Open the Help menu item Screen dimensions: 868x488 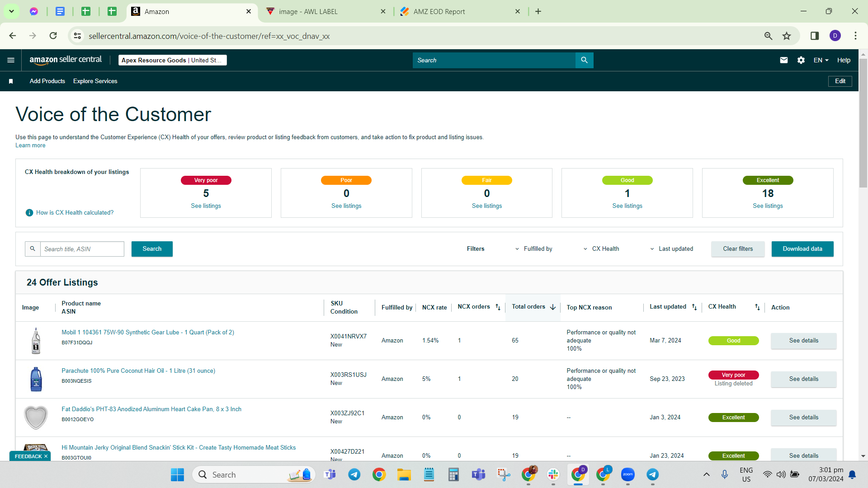844,60
